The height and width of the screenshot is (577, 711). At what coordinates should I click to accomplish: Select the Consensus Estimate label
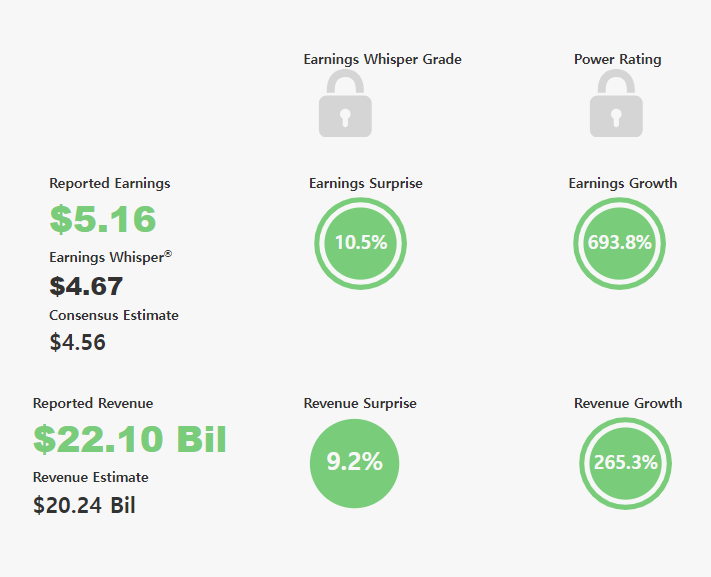114,315
